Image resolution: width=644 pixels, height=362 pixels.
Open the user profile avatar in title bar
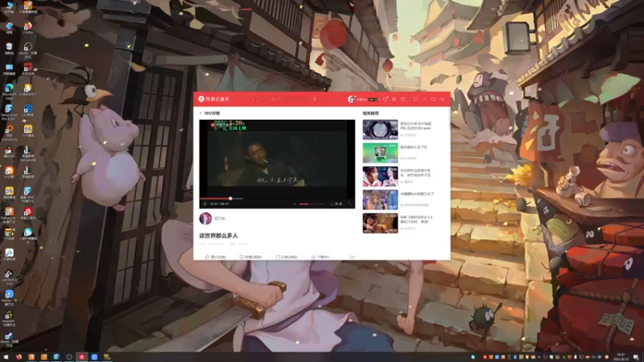click(x=351, y=99)
